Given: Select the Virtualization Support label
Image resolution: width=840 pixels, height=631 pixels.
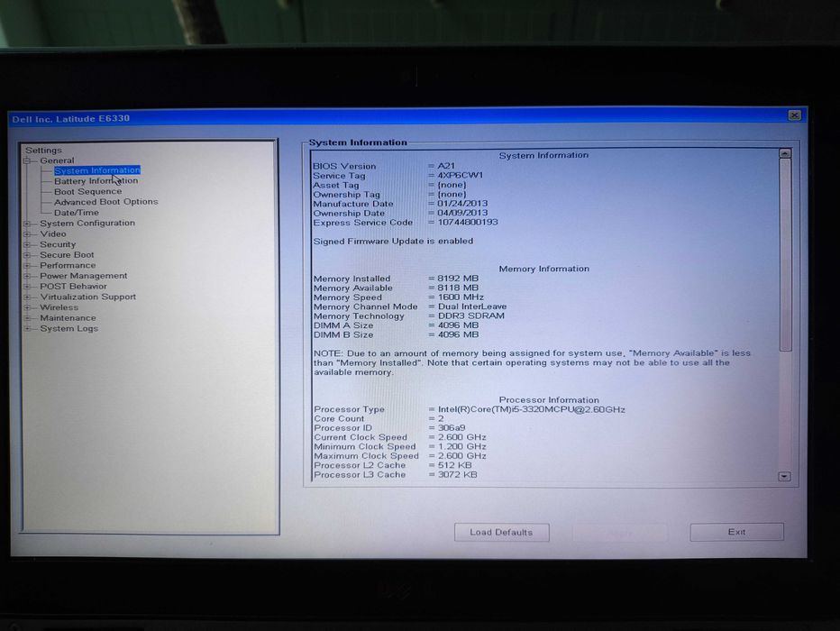Looking at the screenshot, I should (87, 297).
